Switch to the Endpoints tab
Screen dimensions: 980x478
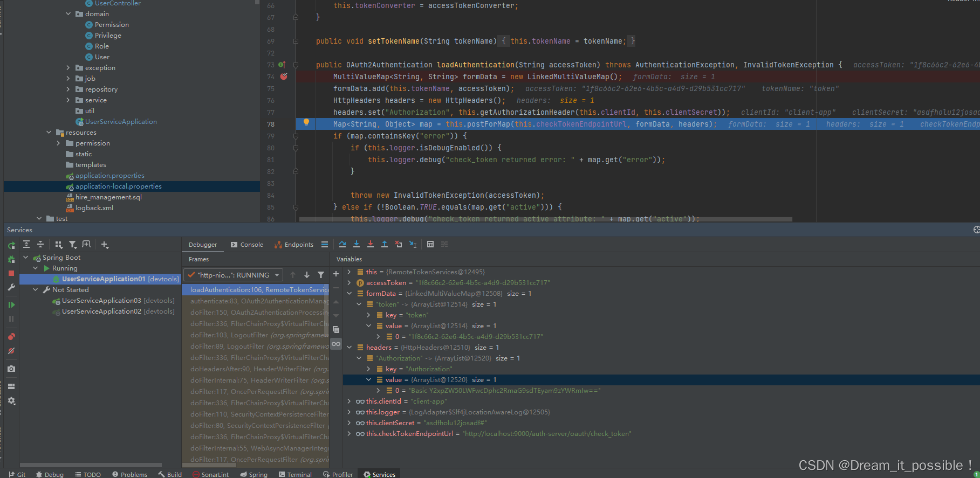[x=294, y=245]
